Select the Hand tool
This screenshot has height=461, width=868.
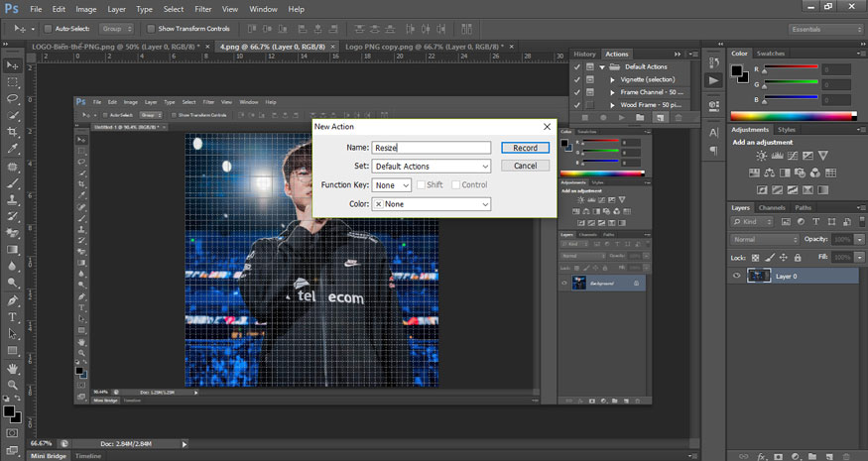[12, 368]
